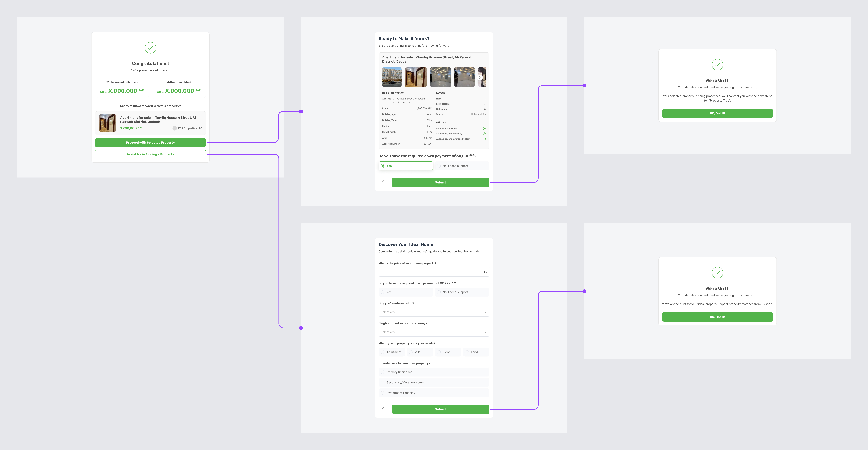Click the property title in the Congratulations card
The height and width of the screenshot is (450, 868).
[x=159, y=120]
